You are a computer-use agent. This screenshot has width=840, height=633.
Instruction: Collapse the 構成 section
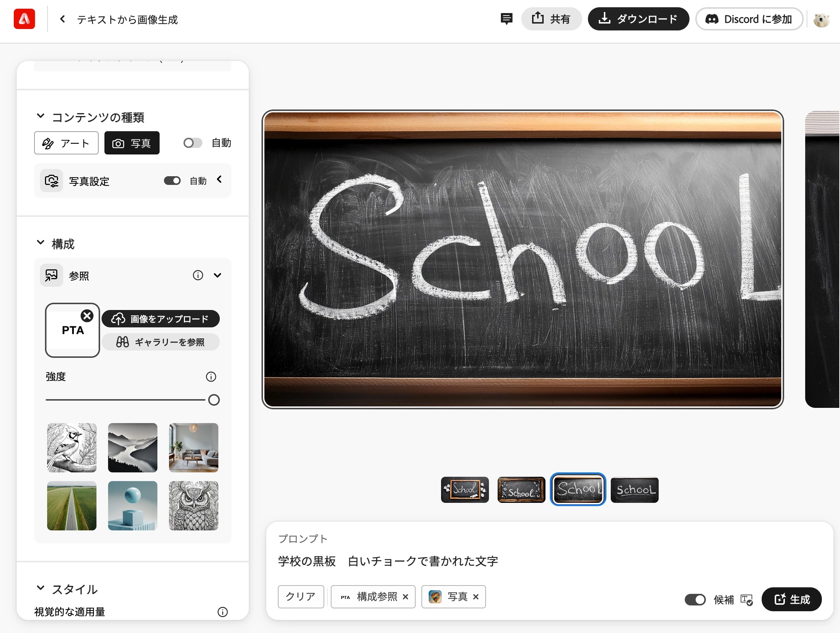(x=41, y=243)
